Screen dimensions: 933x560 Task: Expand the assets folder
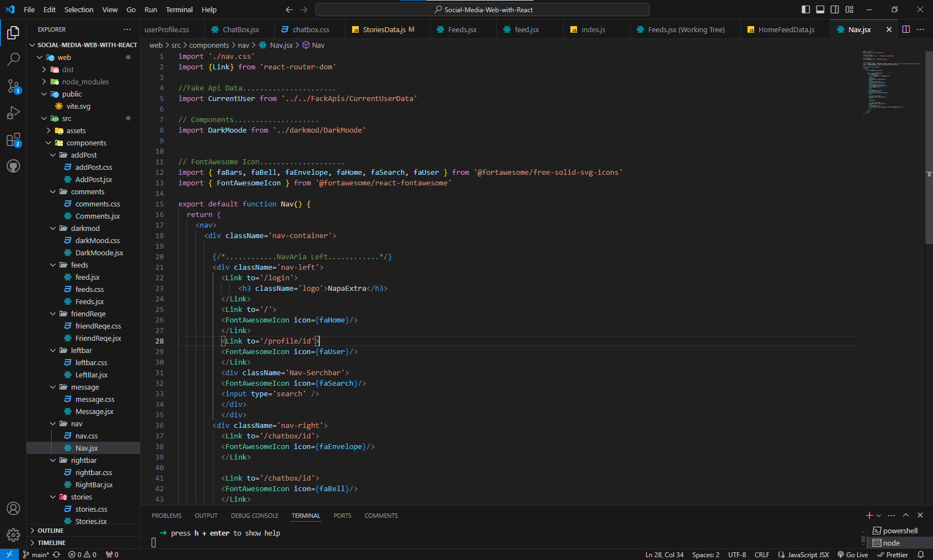(x=83, y=130)
